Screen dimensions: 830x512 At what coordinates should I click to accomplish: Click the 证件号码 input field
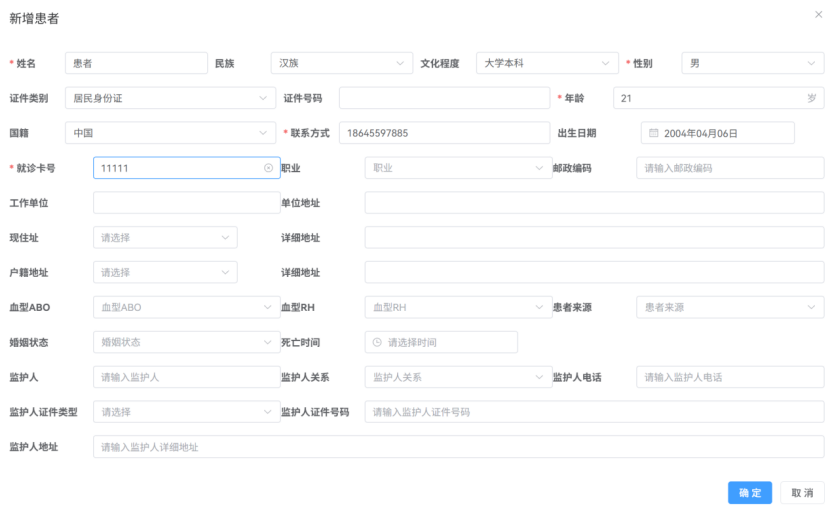(444, 98)
